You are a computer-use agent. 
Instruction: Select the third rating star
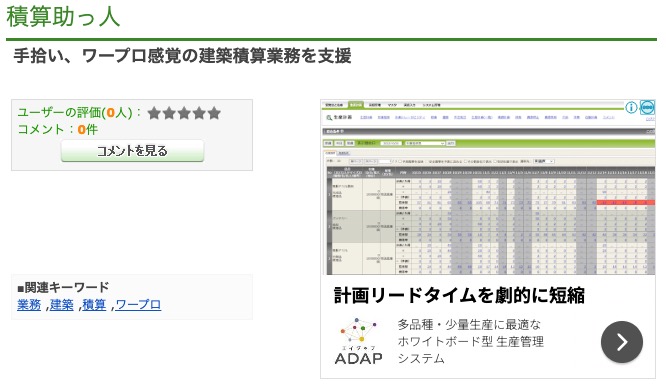pyautogui.click(x=184, y=113)
